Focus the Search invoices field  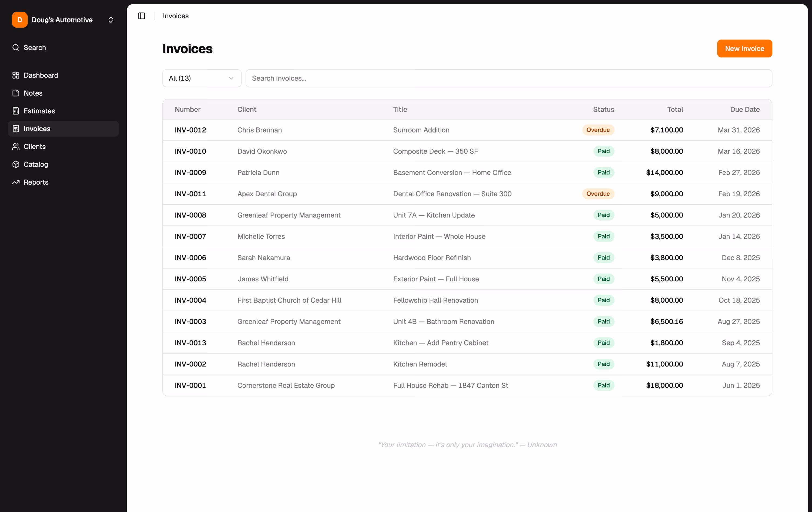click(x=509, y=78)
